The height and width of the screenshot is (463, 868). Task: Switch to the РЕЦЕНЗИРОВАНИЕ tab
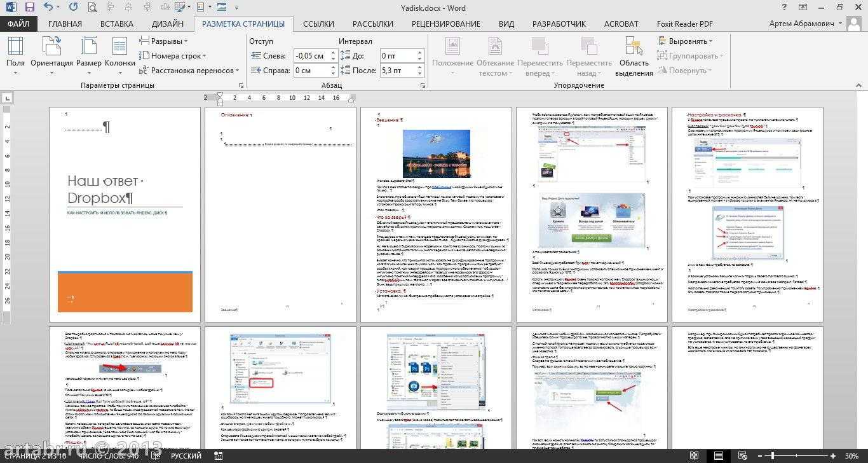446,24
